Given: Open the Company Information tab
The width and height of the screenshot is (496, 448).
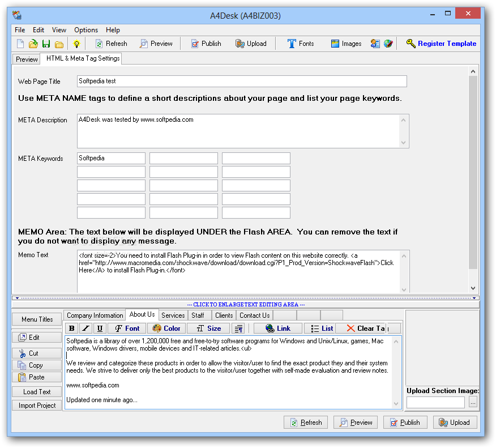Looking at the screenshot, I should point(95,315).
